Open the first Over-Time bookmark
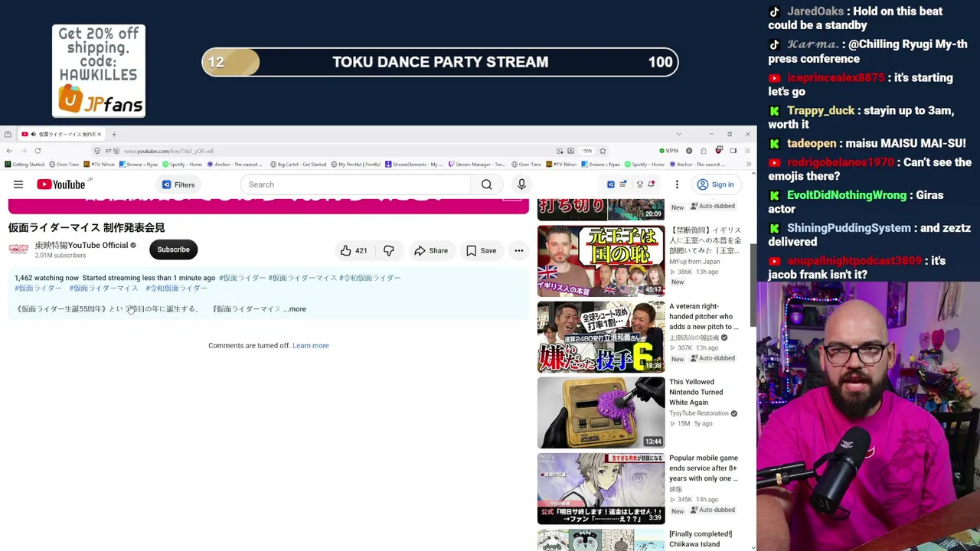 64,165
